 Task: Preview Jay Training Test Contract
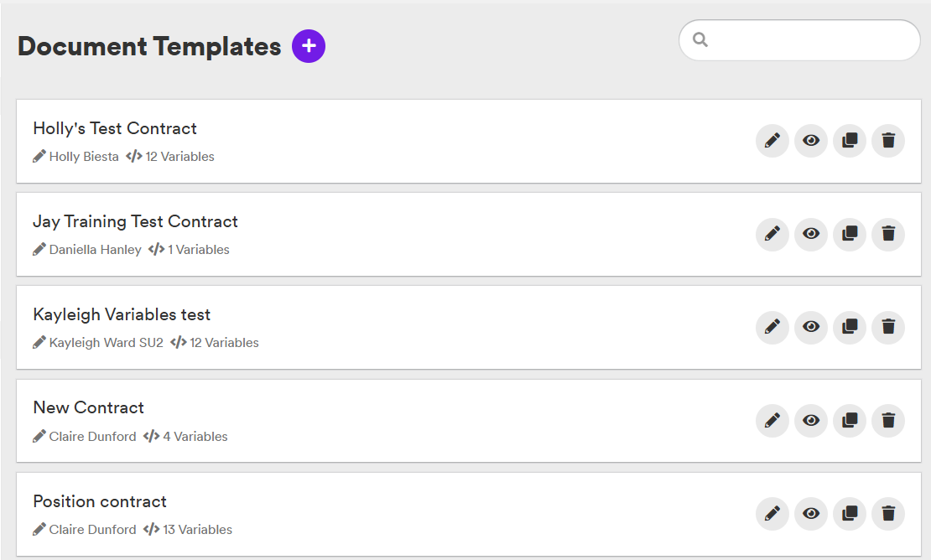pos(811,234)
